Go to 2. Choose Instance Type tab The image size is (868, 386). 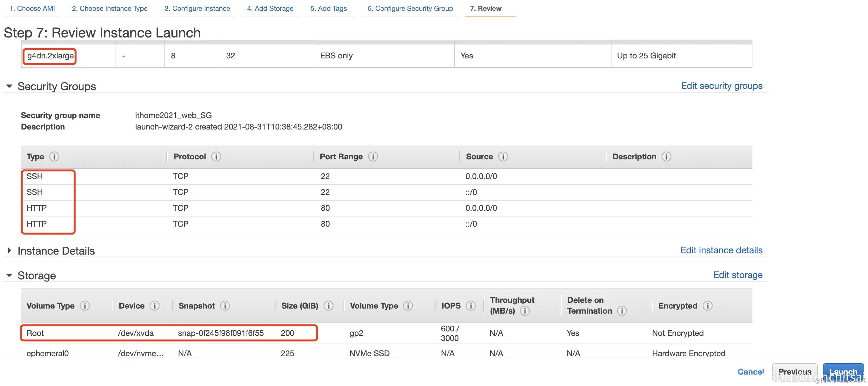pyautogui.click(x=110, y=9)
